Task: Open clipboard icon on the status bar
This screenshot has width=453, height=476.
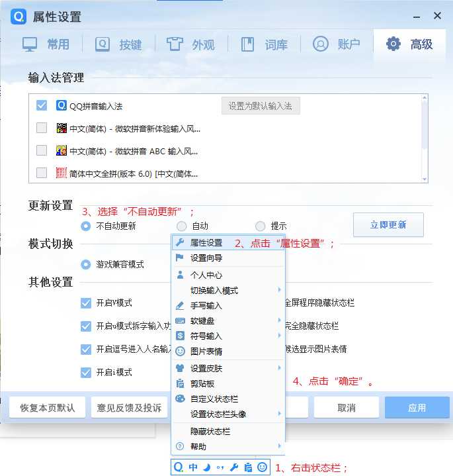Action: 248,467
